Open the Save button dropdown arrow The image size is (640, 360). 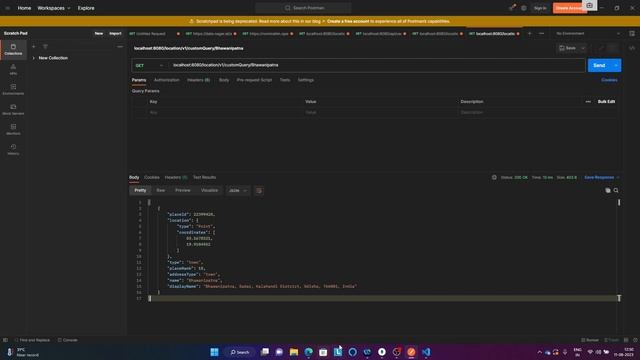pos(583,48)
